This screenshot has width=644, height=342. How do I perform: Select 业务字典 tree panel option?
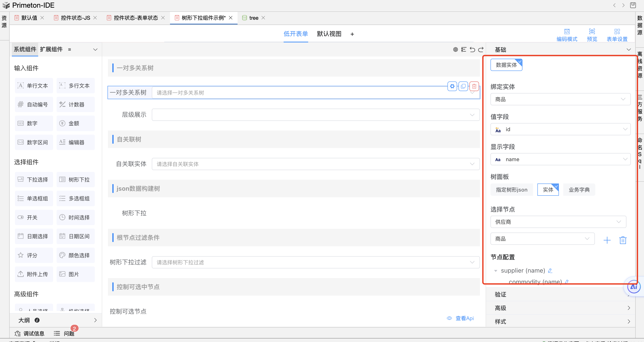pos(579,190)
